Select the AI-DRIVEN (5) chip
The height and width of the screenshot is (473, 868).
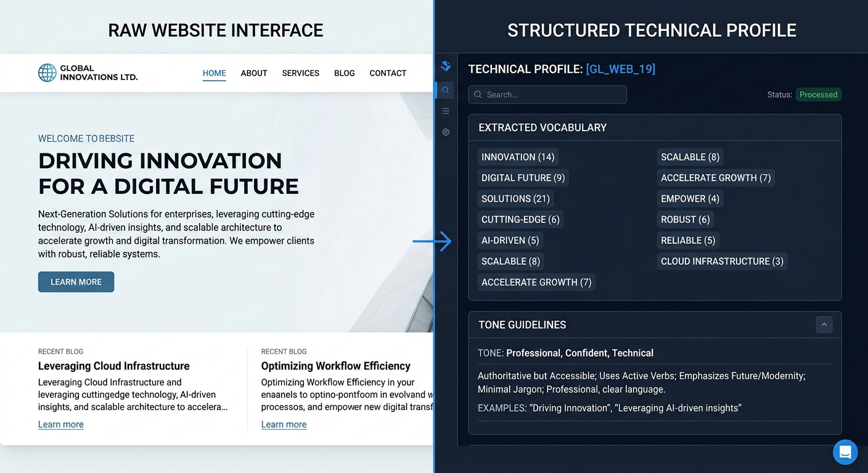click(x=510, y=241)
